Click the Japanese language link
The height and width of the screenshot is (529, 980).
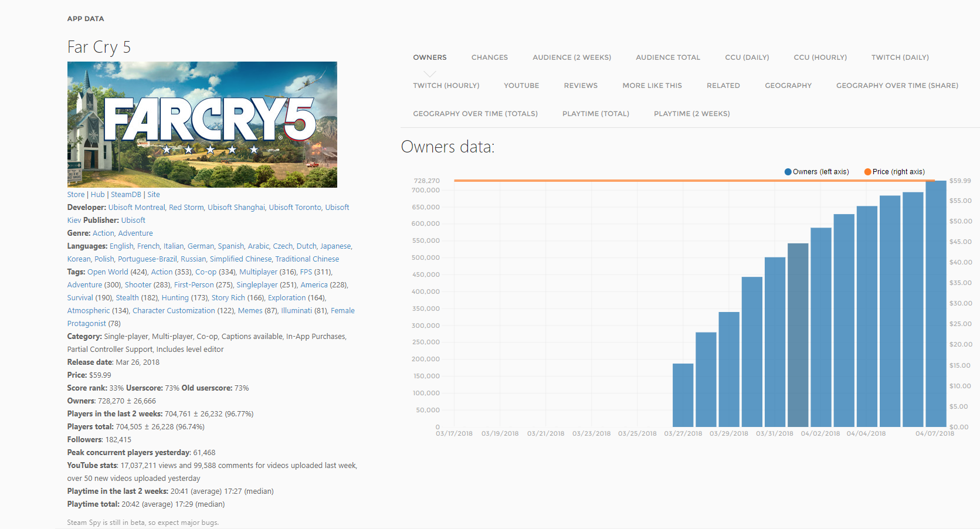pyautogui.click(x=335, y=246)
